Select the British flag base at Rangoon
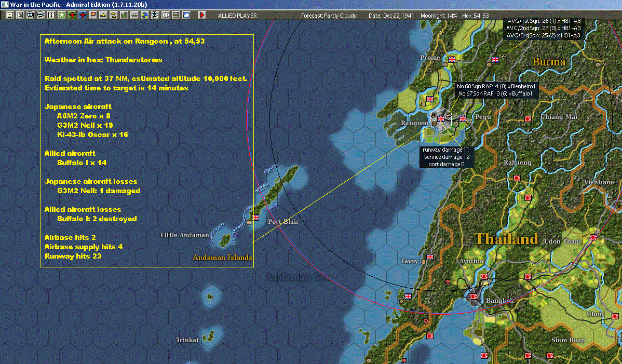Image resolution: width=622 pixels, height=364 pixels. [440, 118]
